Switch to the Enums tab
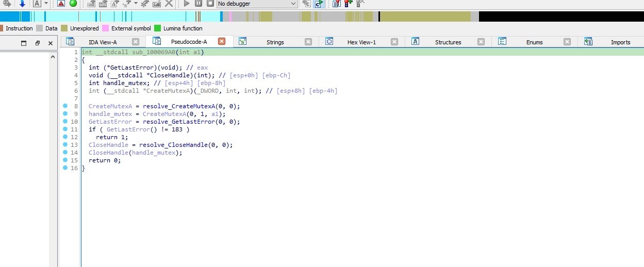The height and width of the screenshot is (267, 644). [x=534, y=42]
